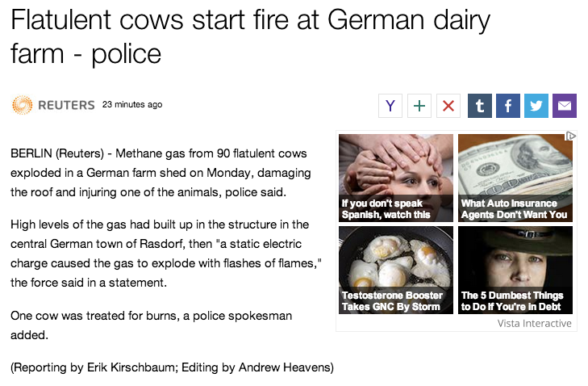Image resolution: width=588 pixels, height=386 pixels.
Task: Click the AdChoices triangle icon
Action: coord(570,136)
